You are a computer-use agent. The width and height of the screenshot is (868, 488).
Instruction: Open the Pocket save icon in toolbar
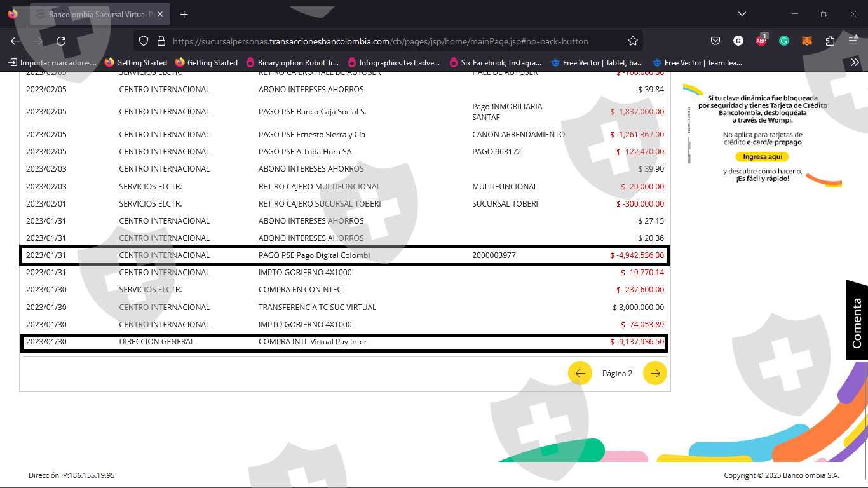(x=715, y=41)
